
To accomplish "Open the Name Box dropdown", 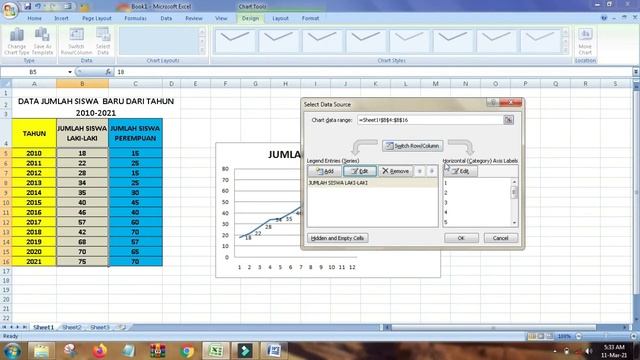I will click(x=70, y=72).
